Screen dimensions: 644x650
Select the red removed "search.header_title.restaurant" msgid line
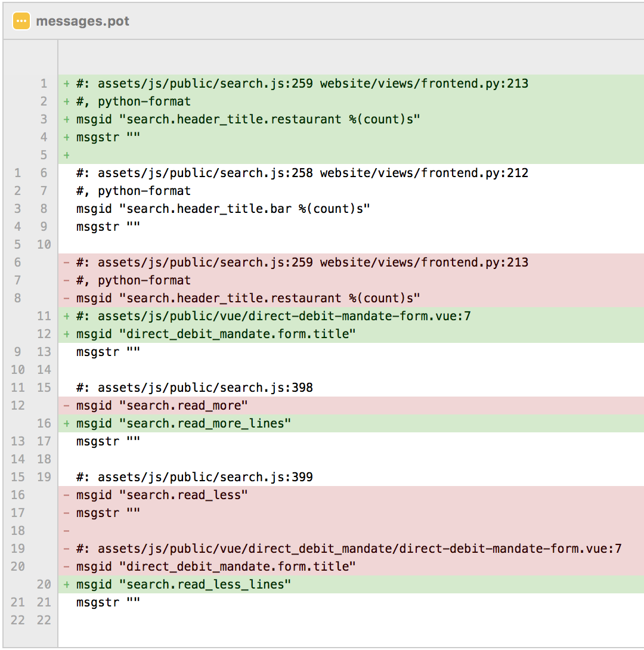248,298
